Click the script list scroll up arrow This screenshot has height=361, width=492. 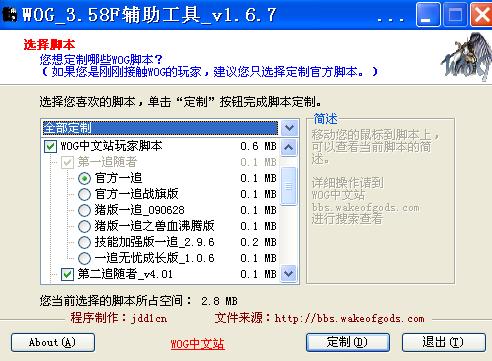pyautogui.click(x=289, y=148)
